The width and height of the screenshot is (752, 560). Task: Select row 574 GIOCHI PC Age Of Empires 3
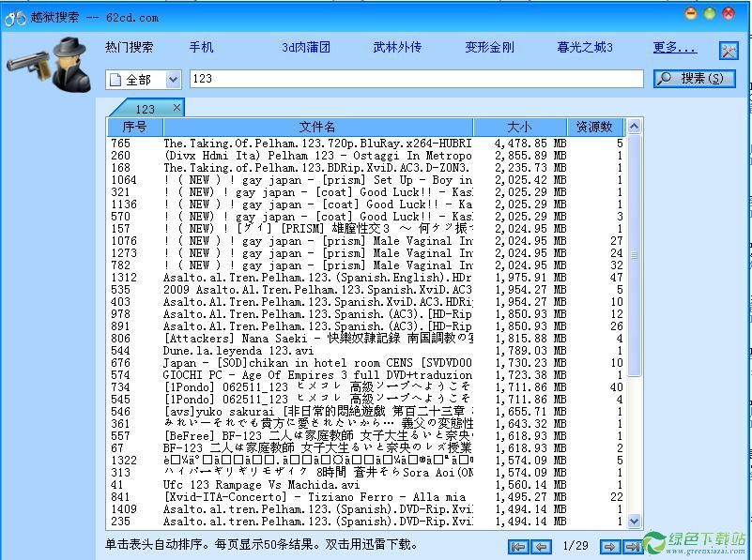coord(366,375)
